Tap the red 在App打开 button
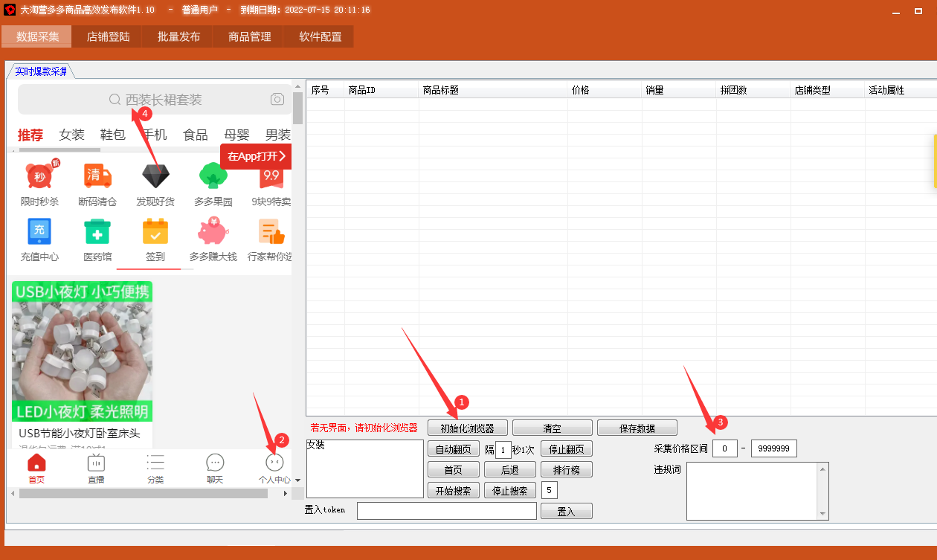937x560 pixels. pyautogui.click(x=256, y=156)
